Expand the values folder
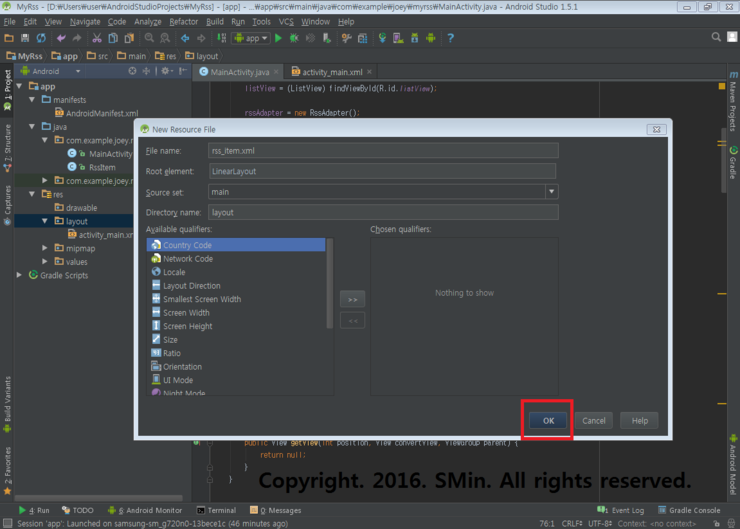 [x=45, y=261]
